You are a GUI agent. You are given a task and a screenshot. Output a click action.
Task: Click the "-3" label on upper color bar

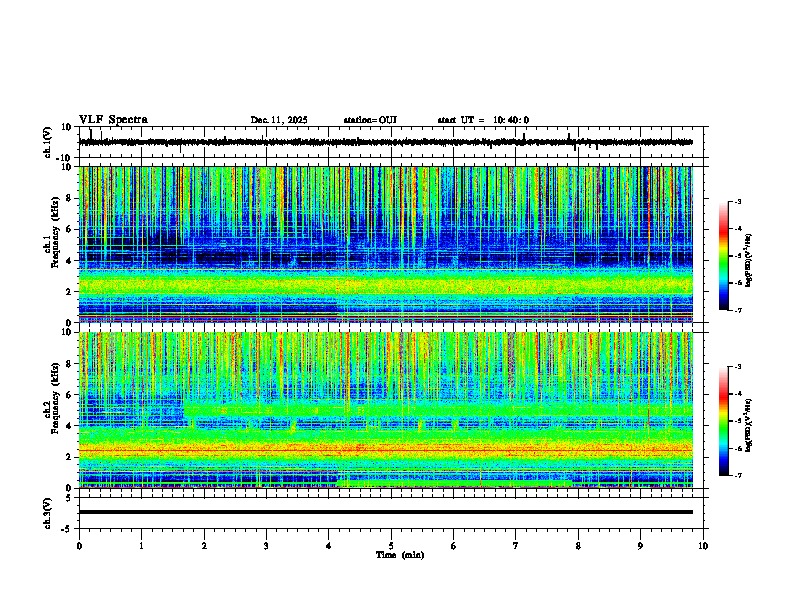[738, 202]
